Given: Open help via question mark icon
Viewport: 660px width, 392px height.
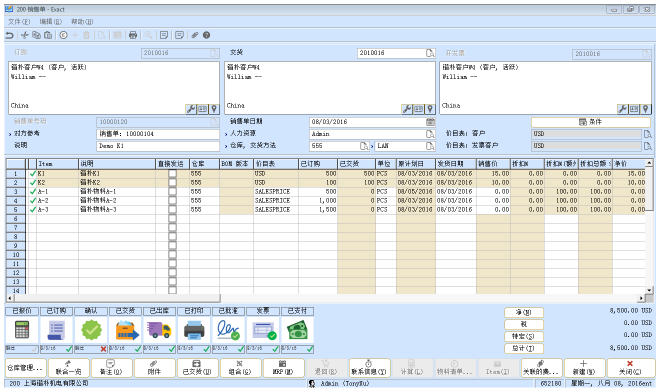Looking at the screenshot, I should tap(206, 35).
